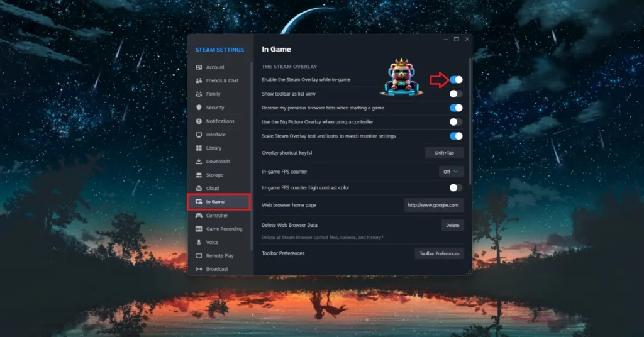Click the Cloud icon in sidebar

[199, 188]
